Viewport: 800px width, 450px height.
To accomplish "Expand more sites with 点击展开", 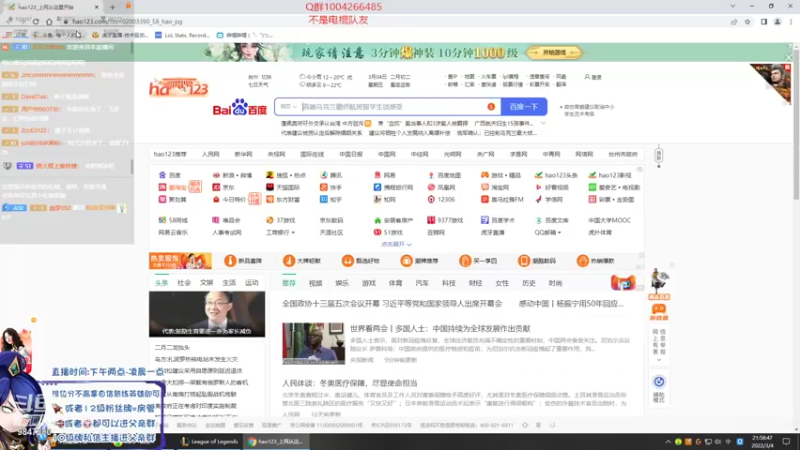I will pos(396,244).
